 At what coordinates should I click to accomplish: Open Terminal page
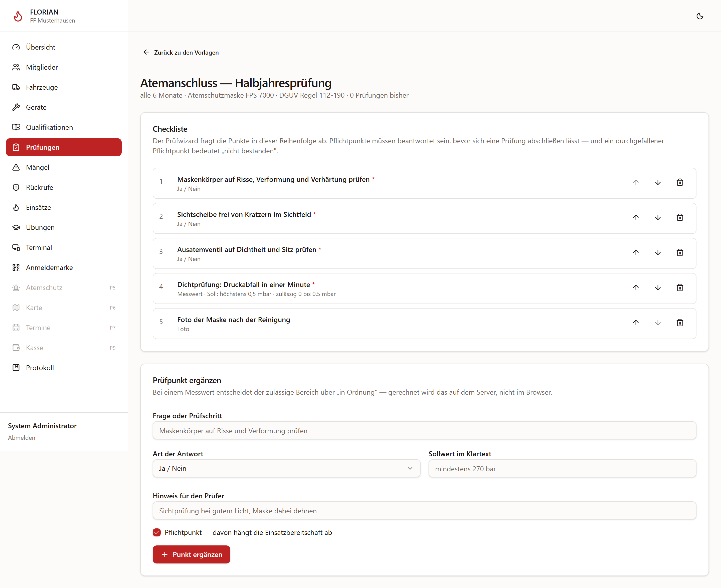(64, 248)
